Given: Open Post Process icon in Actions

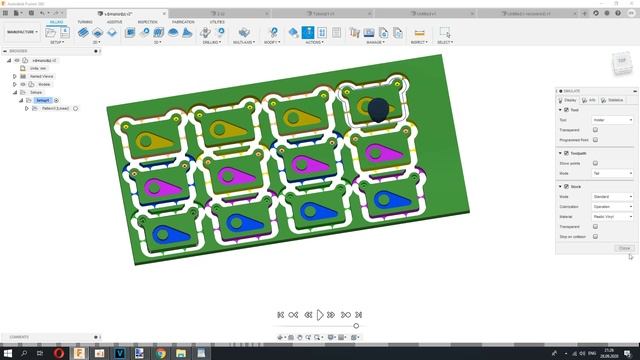Looking at the screenshot, I should (x=322, y=33).
